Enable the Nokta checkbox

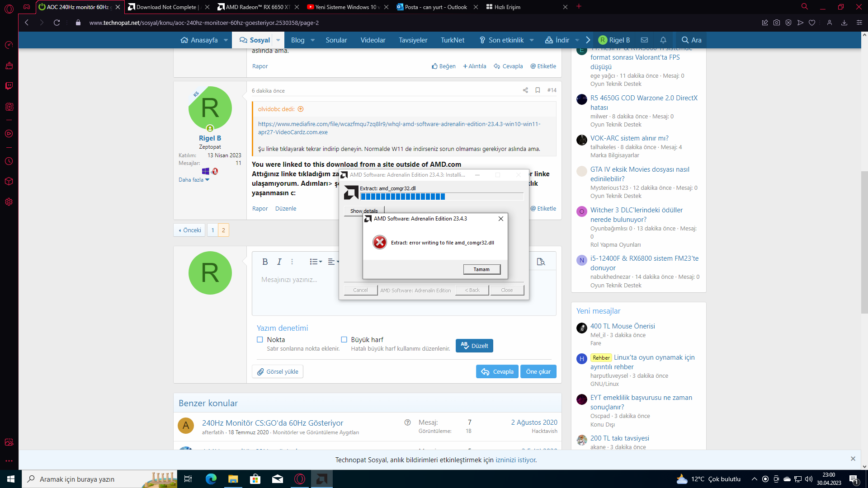[260, 339]
